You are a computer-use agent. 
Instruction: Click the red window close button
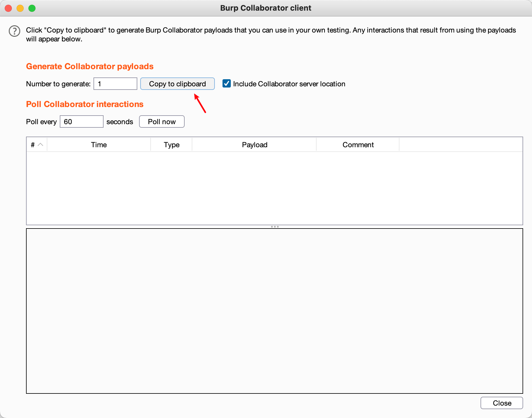tap(8, 8)
